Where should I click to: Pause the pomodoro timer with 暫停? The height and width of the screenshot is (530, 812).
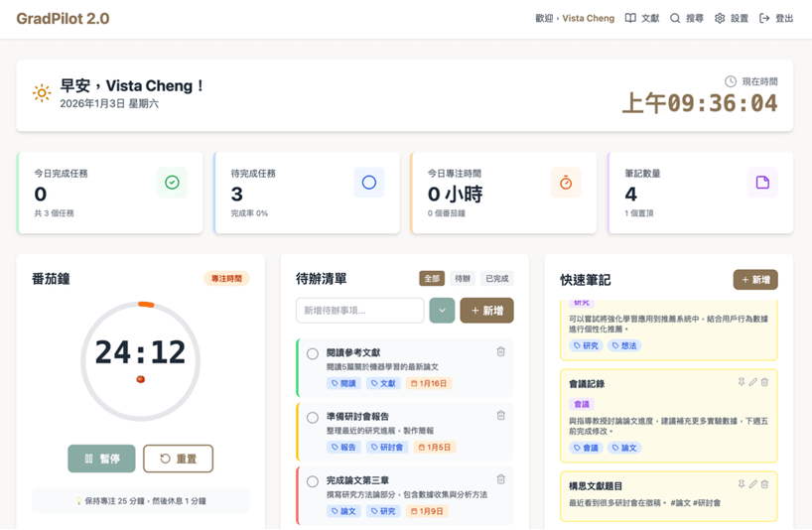(101, 459)
